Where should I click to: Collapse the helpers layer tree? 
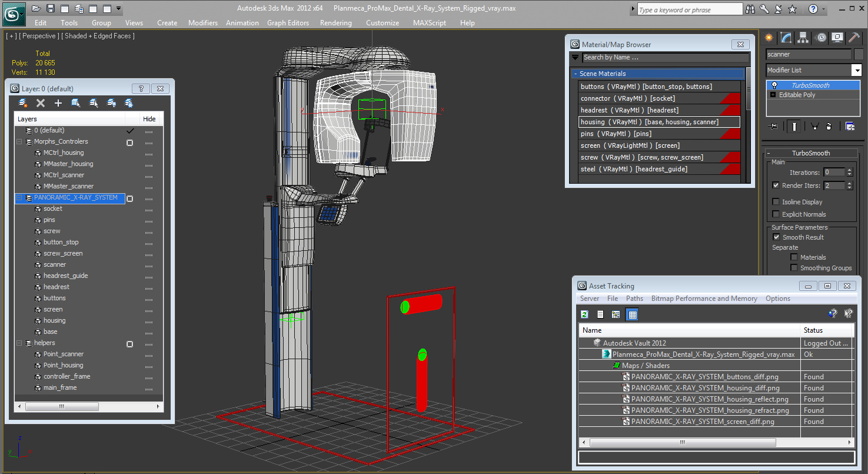tap(19, 343)
